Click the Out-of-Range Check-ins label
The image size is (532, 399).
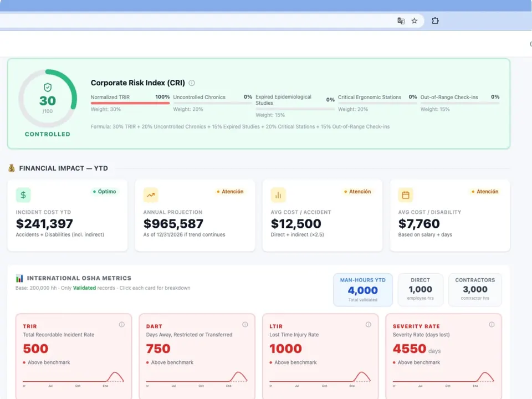click(x=449, y=98)
